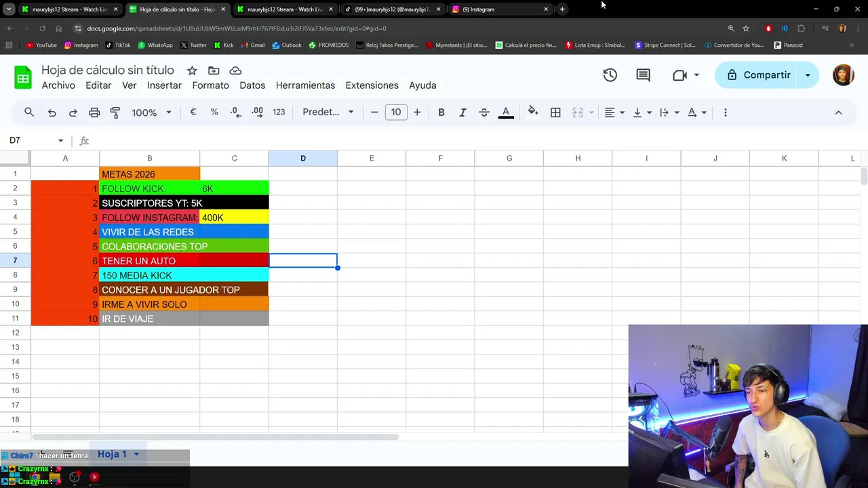Open the Ayuda menu

click(x=422, y=85)
